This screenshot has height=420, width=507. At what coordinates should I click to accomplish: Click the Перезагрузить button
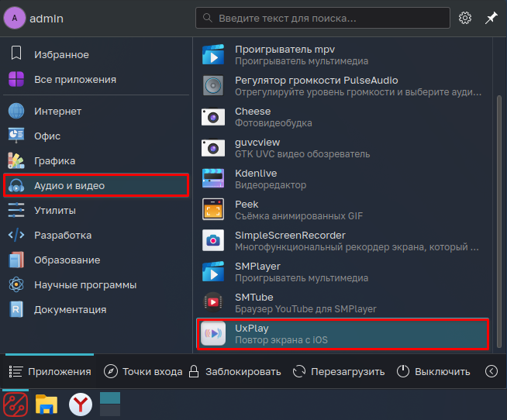click(x=339, y=371)
